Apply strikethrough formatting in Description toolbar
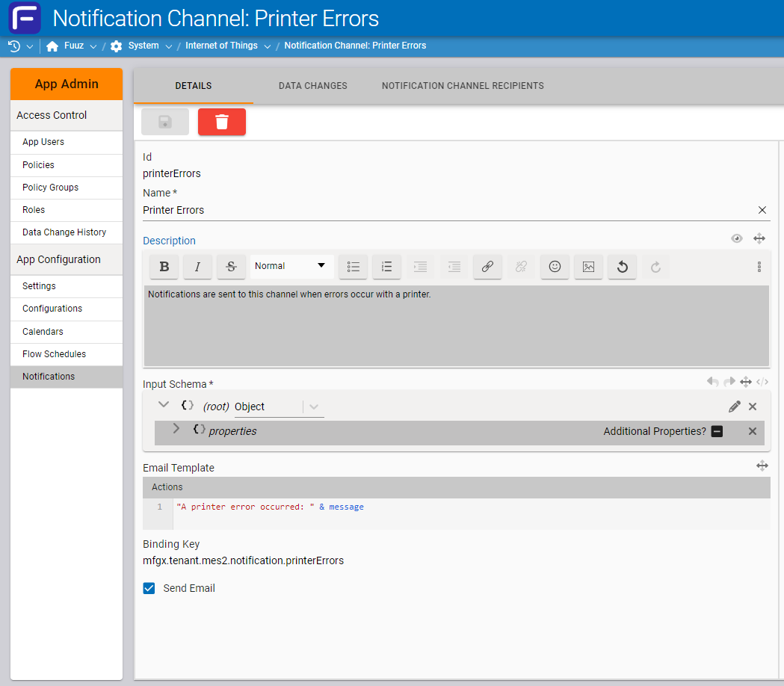The height and width of the screenshot is (686, 784). click(231, 267)
